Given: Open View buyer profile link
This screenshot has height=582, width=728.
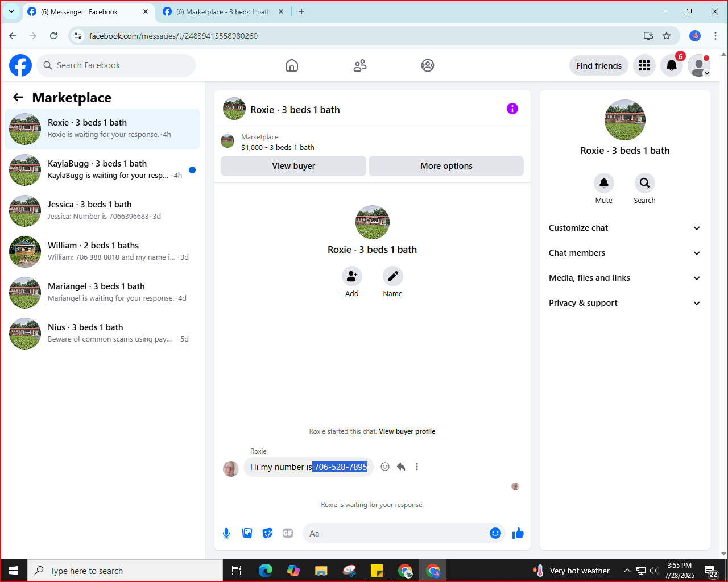Looking at the screenshot, I should click(x=407, y=431).
